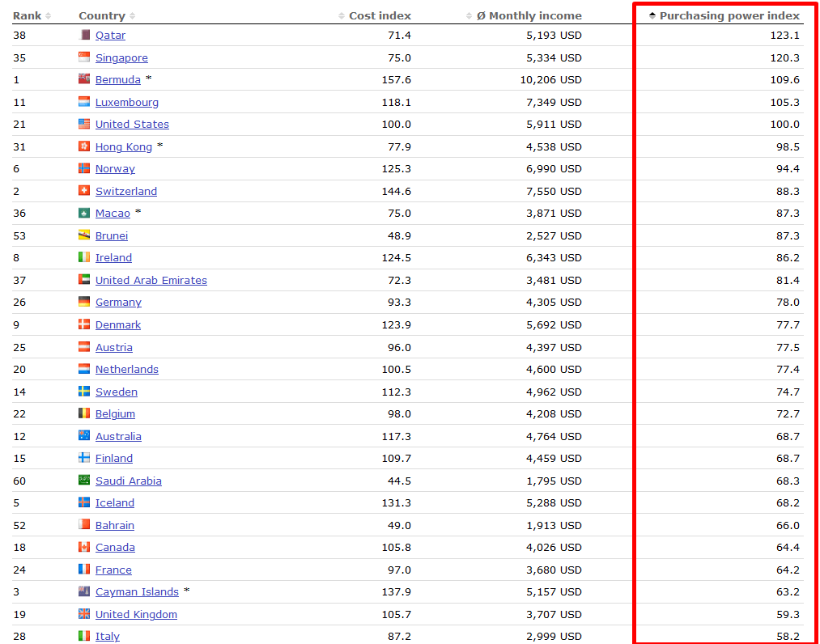
Task: Open the Hong Kong link
Action: (x=123, y=146)
